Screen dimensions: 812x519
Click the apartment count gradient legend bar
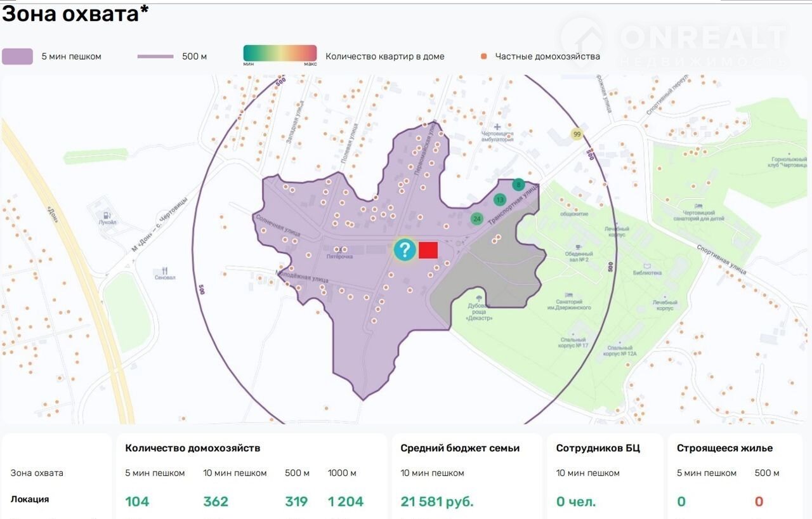[280, 53]
